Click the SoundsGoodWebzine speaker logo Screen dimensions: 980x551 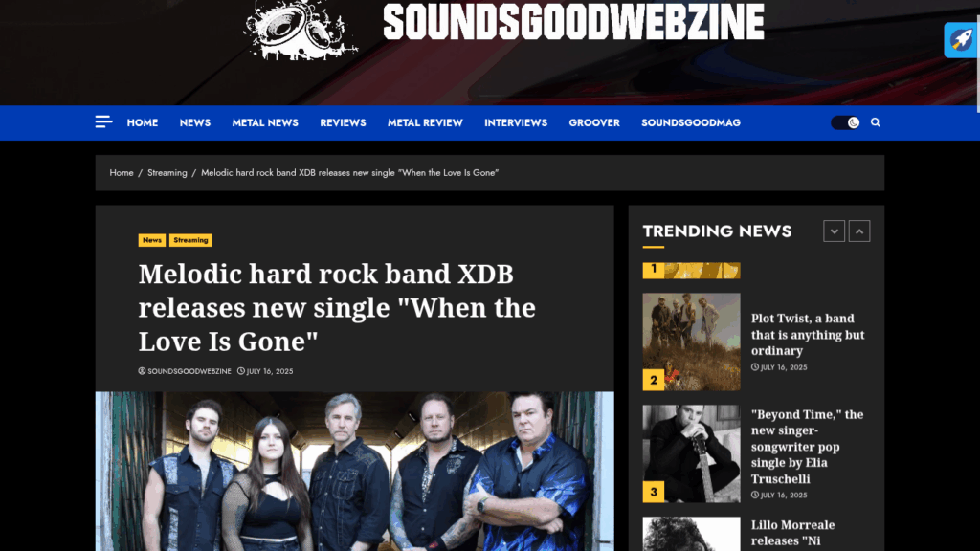[x=300, y=30]
